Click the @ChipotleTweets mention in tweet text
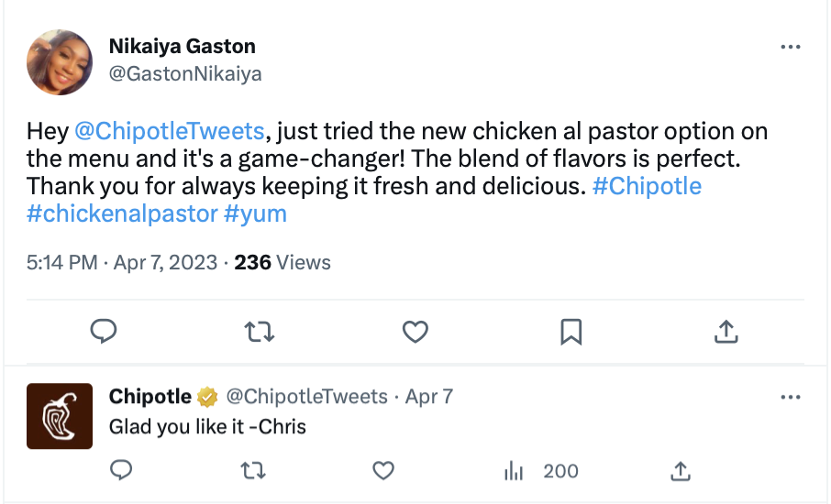The image size is (831, 504). point(168,132)
